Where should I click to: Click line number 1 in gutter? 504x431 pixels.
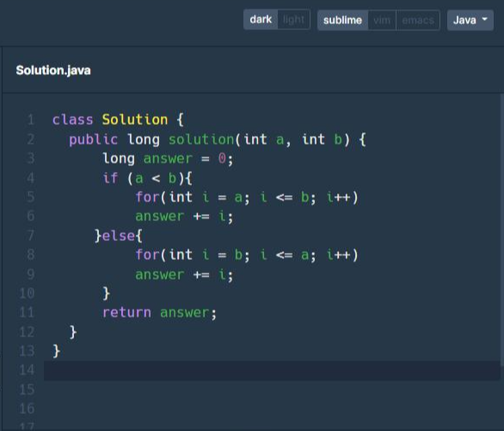(31, 120)
